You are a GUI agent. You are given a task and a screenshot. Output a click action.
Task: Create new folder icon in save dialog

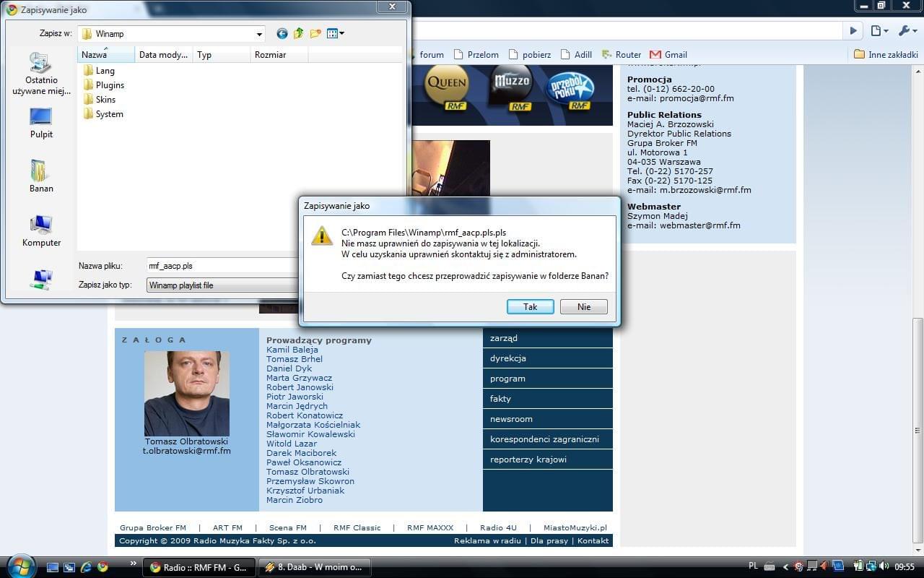point(315,33)
